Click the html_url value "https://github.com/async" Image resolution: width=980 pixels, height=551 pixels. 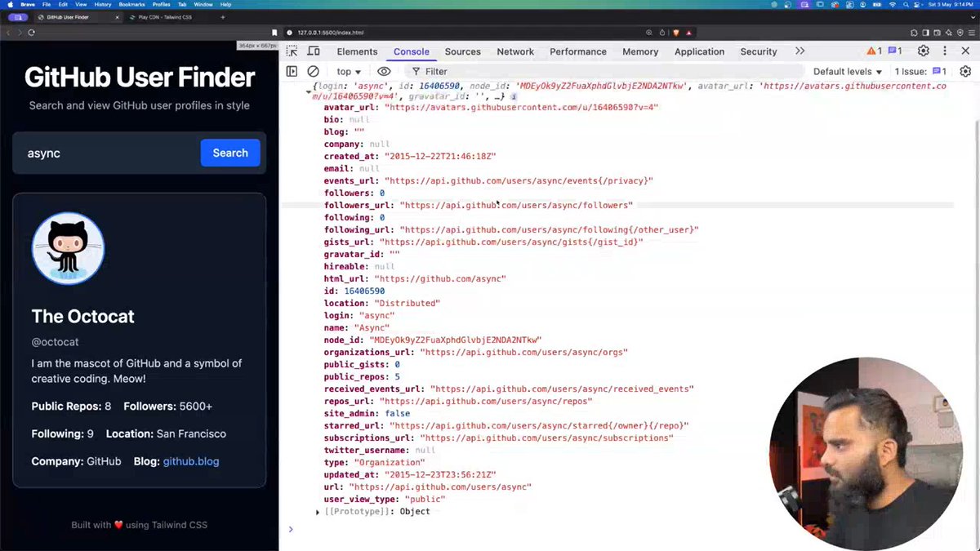pyautogui.click(x=440, y=279)
